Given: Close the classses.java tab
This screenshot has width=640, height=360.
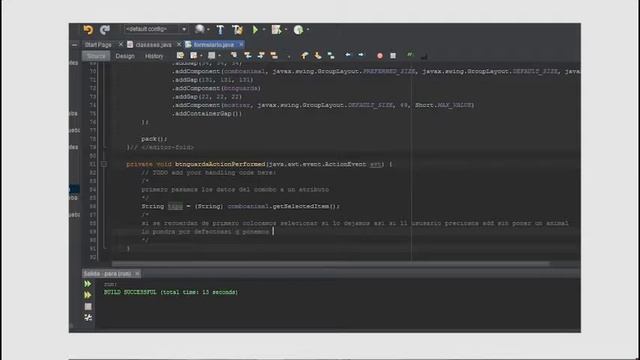Looking at the screenshot, I should tap(179, 44).
